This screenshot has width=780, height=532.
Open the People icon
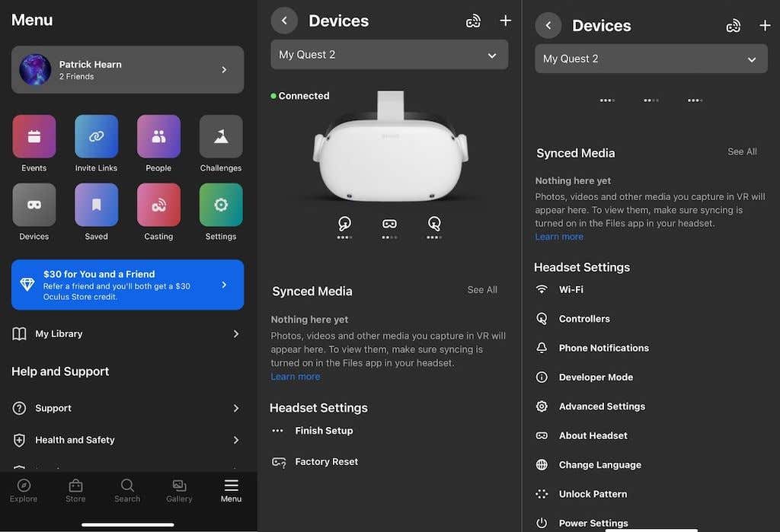(158, 137)
